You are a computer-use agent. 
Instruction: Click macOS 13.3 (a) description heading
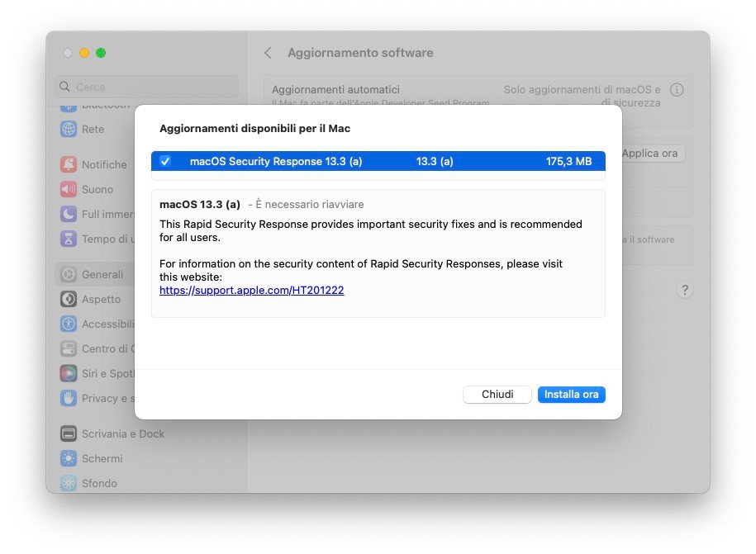200,204
